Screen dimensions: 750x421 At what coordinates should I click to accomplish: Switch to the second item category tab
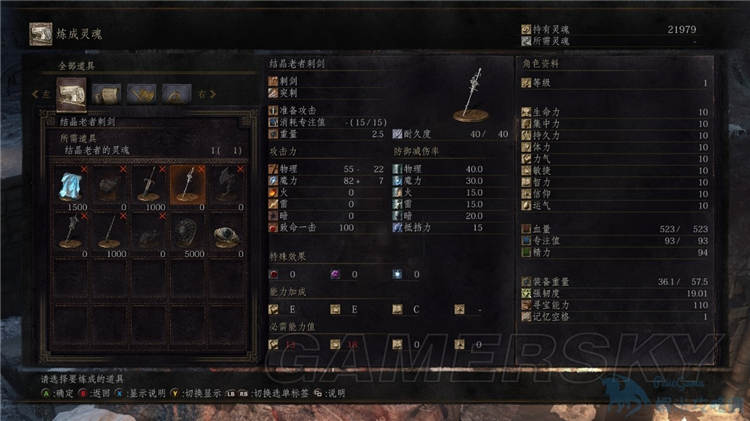[x=106, y=94]
